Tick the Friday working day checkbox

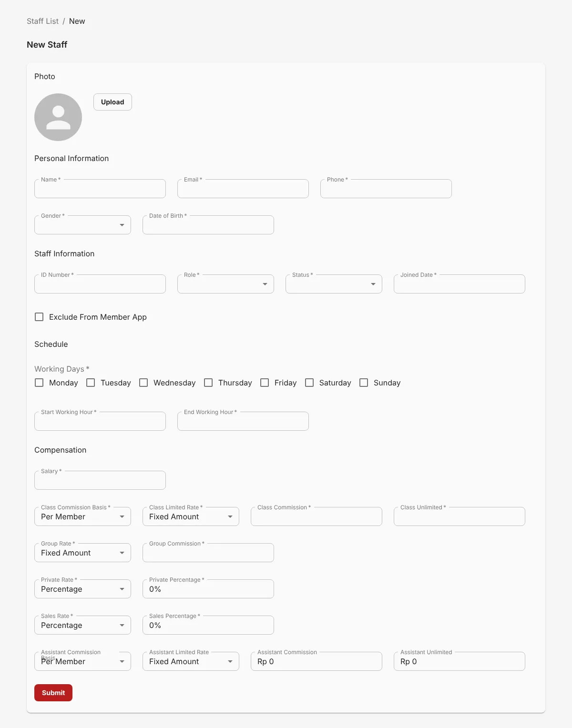pos(265,383)
